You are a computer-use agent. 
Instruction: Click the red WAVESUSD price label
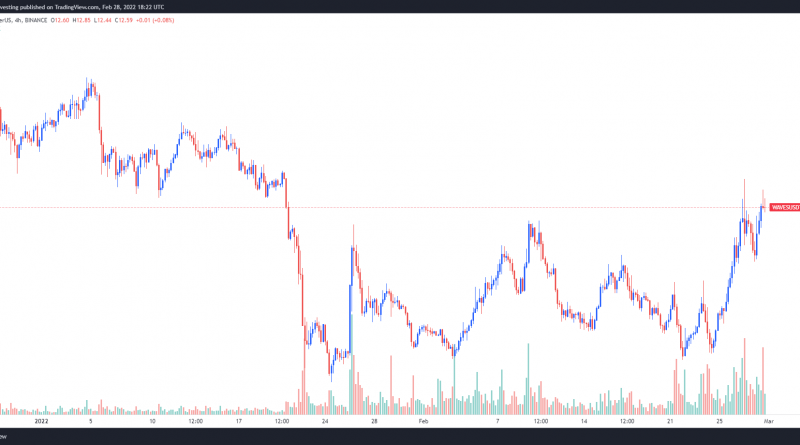[x=784, y=207]
